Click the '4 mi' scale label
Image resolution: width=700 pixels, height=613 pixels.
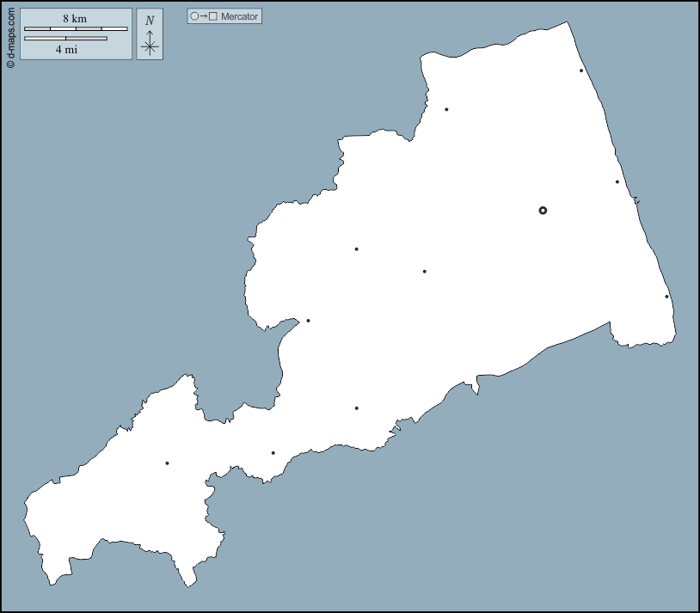[66, 50]
